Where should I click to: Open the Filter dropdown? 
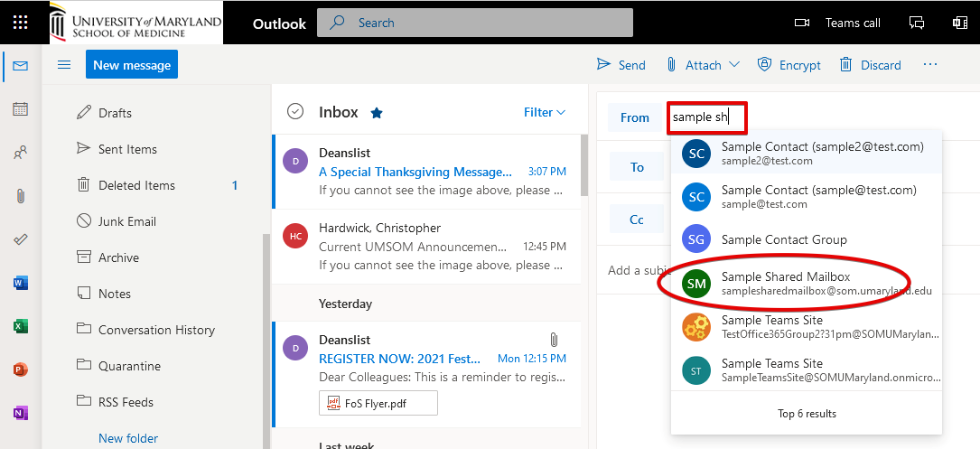point(545,112)
